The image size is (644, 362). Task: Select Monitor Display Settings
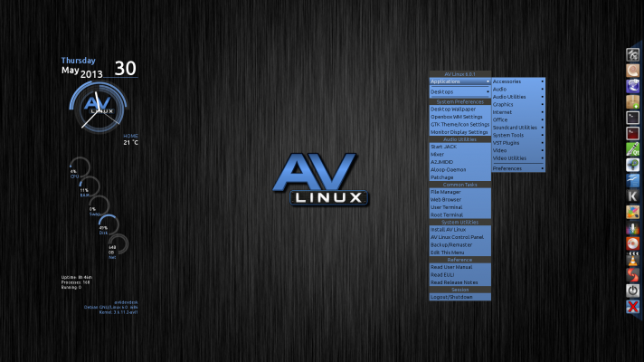coord(460,132)
